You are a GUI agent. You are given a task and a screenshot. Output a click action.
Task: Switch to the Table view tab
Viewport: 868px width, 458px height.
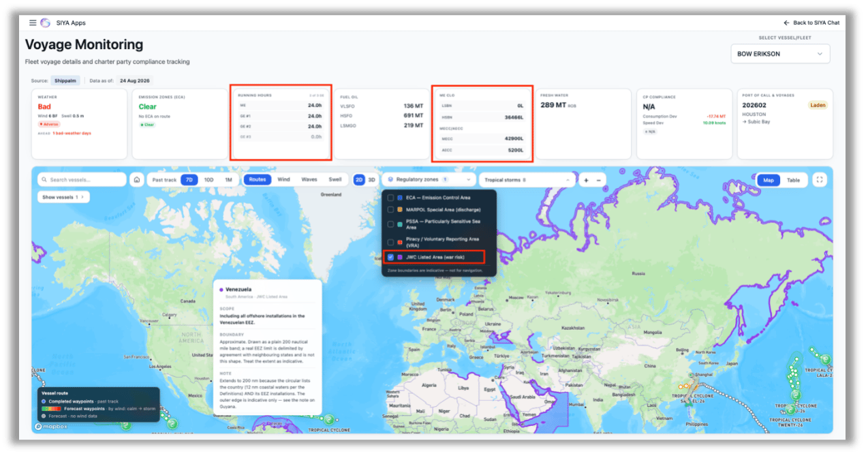(793, 180)
